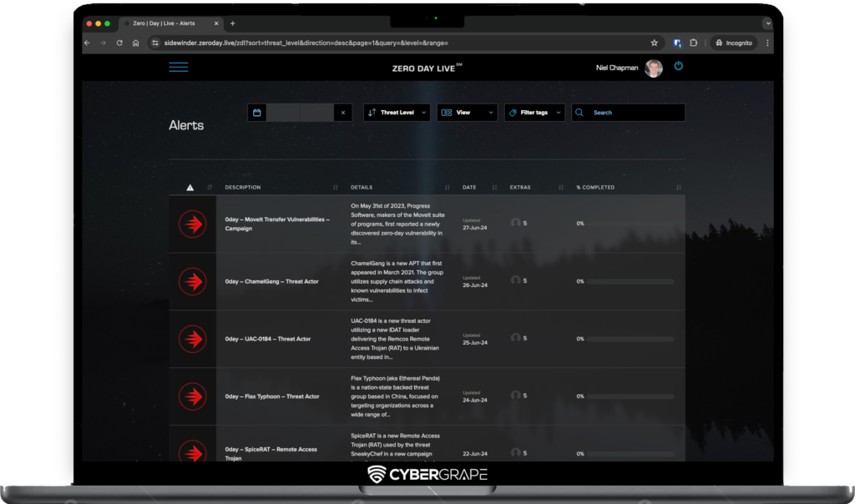Expand the Threat Level sort dropdown
Screen dimensions: 855x504
(x=397, y=113)
